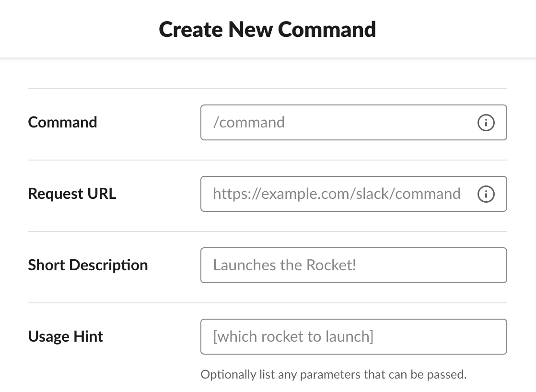The image size is (536, 392).
Task: Click the "[which rocket to launch]" placeholder text
Action: pyautogui.click(x=293, y=336)
